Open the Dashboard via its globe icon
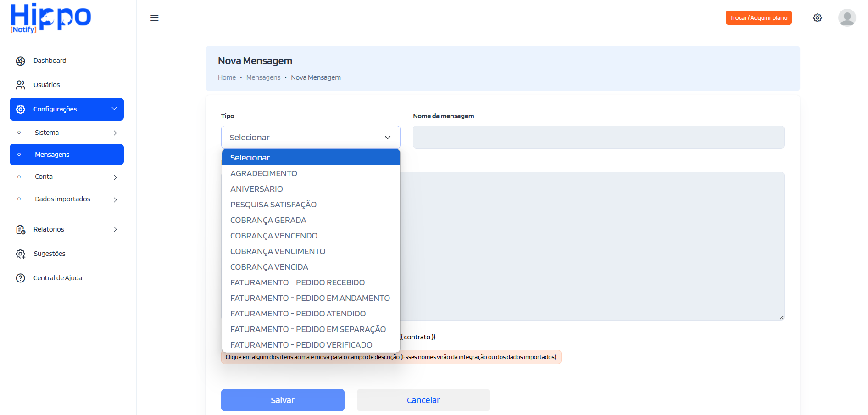The image size is (868, 415). pos(20,60)
